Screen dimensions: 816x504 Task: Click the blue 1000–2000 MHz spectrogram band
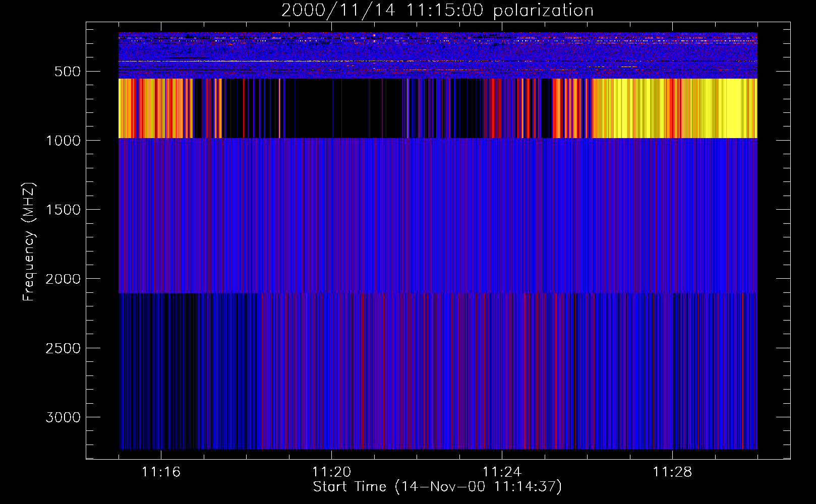click(437, 216)
